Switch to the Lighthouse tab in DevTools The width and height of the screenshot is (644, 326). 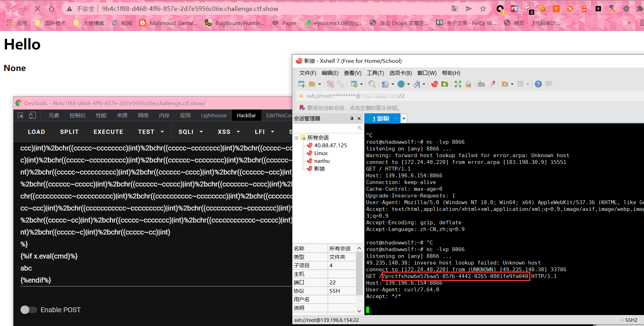coord(214,115)
